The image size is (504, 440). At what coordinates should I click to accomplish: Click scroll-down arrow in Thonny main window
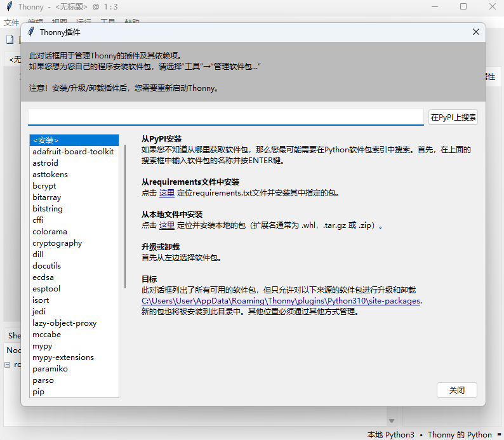click(392, 421)
